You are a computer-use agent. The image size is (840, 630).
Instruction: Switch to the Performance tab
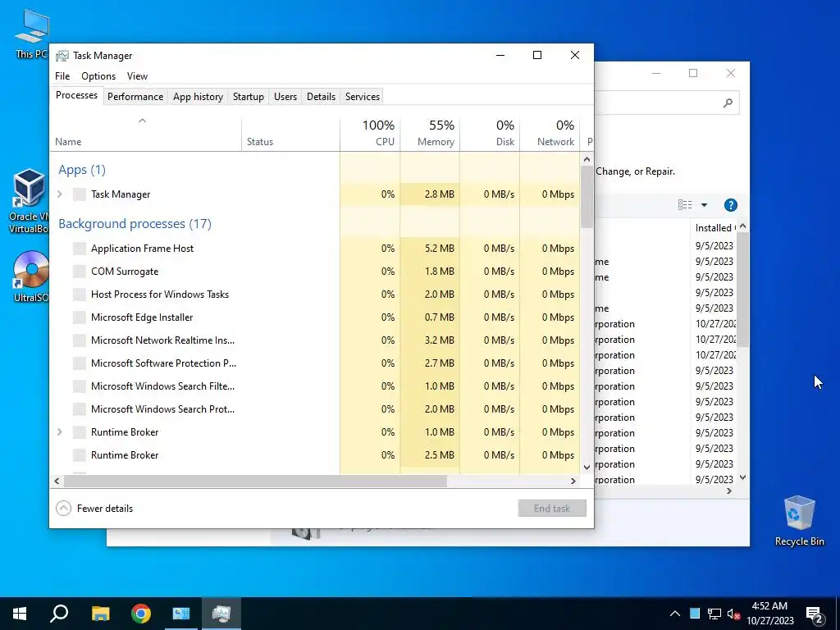pyautogui.click(x=135, y=97)
